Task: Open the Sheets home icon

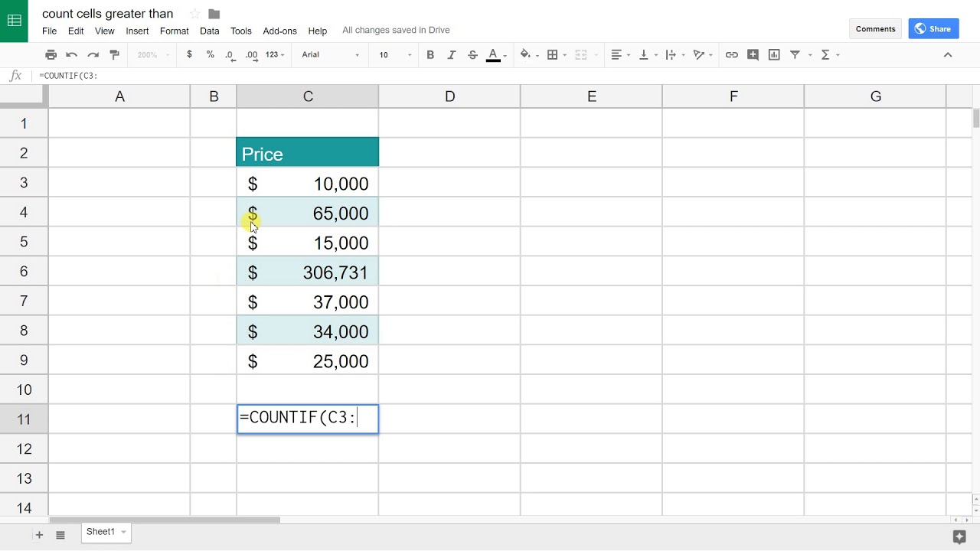Action: point(14,21)
